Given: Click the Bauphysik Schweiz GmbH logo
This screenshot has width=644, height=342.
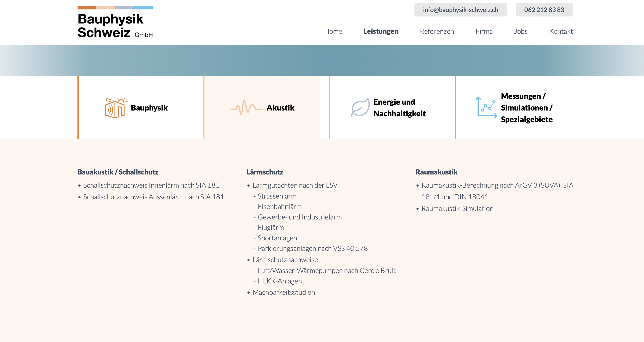Looking at the screenshot, I should tap(115, 22).
